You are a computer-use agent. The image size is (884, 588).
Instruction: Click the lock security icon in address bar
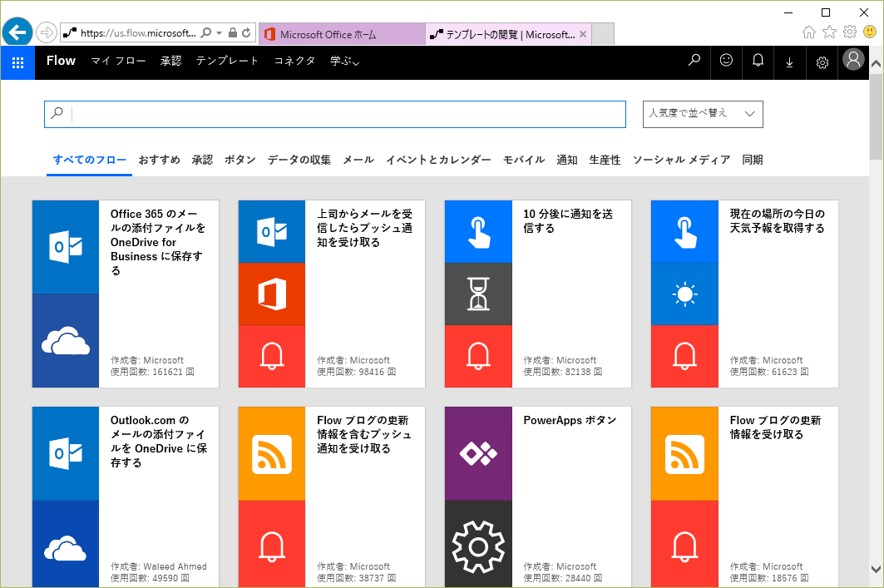click(232, 32)
